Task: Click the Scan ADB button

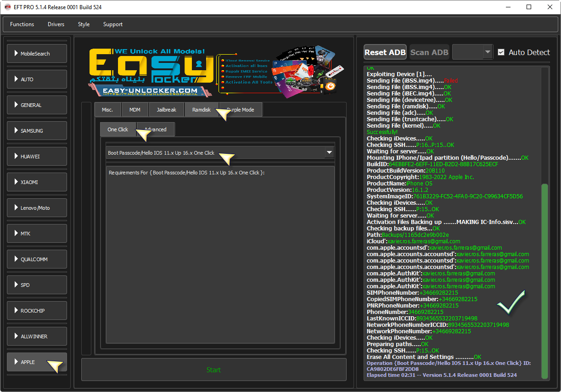Action: tap(429, 52)
